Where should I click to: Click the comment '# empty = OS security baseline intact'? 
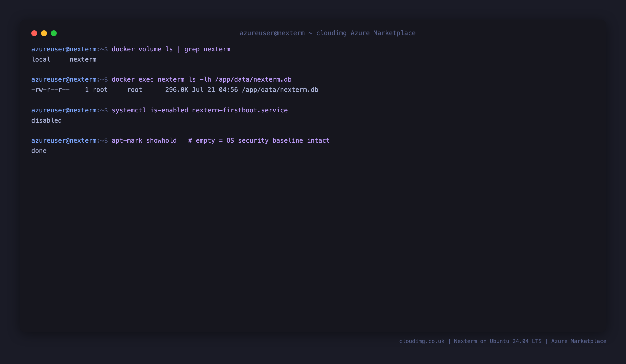(259, 140)
